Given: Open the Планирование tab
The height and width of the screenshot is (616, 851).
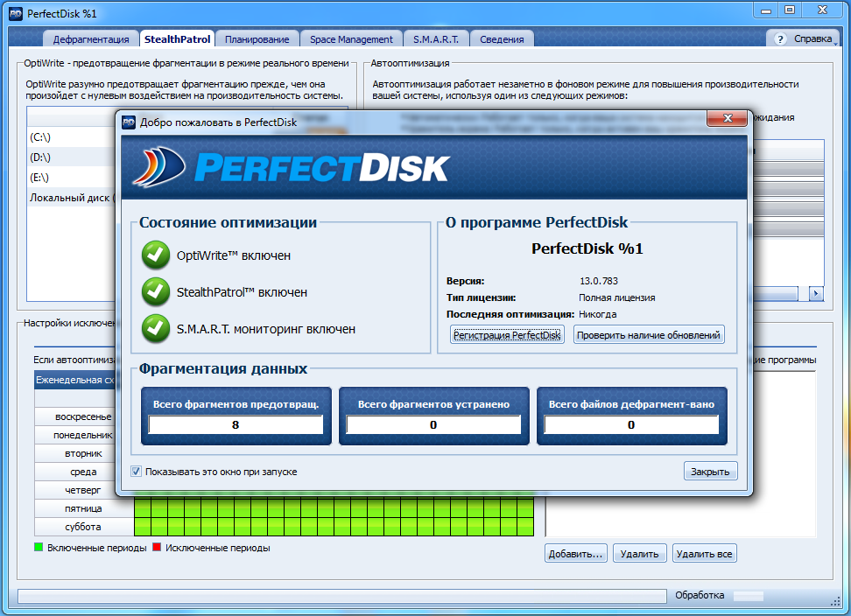Looking at the screenshot, I should point(257,39).
